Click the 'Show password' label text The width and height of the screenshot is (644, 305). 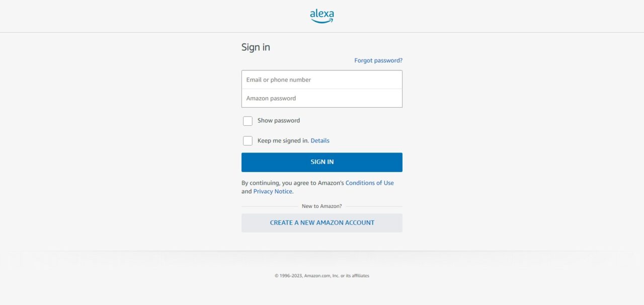(x=279, y=121)
